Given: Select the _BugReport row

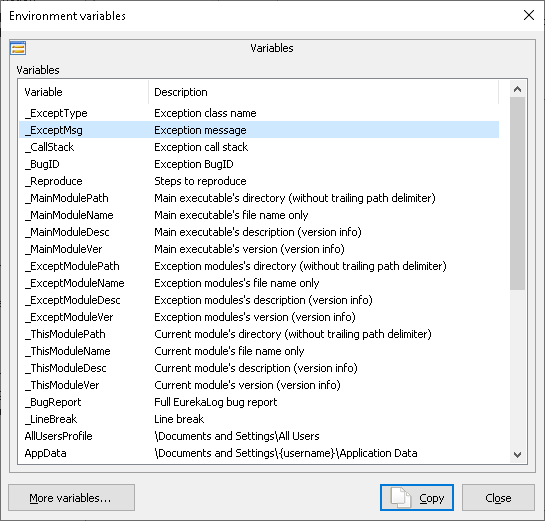Looking at the screenshot, I should (x=259, y=402).
